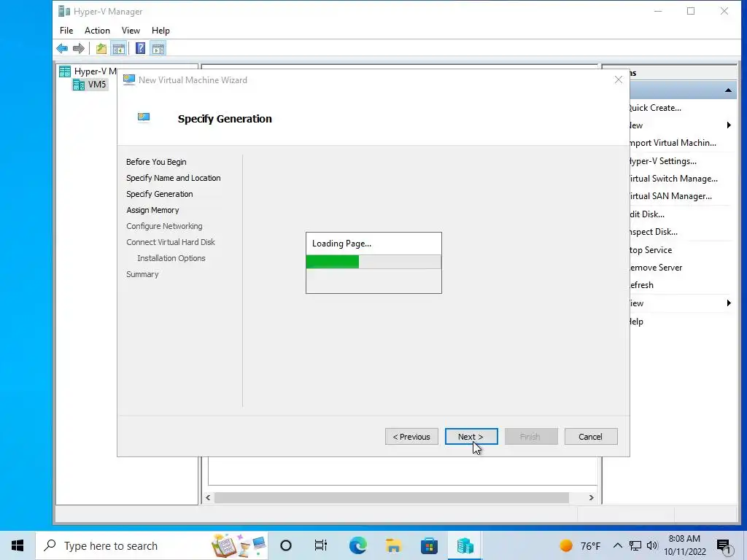Select the Hyper-V Manager root tree icon
Viewport: 747px width, 560px height.
[x=65, y=71]
